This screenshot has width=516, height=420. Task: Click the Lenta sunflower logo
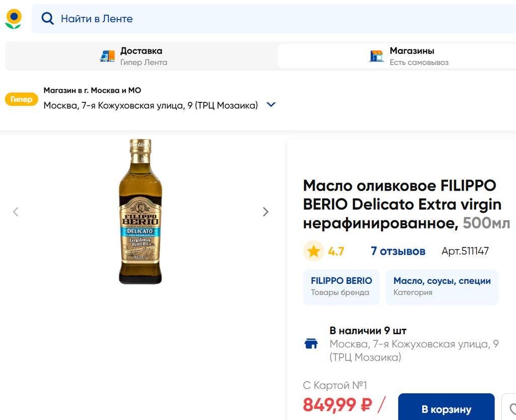click(x=14, y=19)
